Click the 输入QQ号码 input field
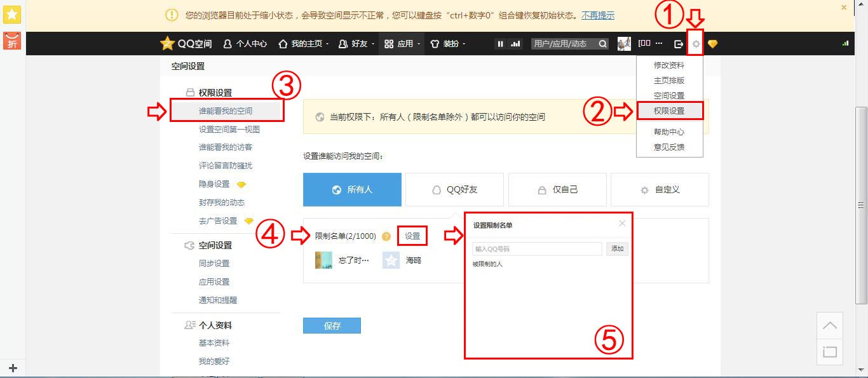Viewport: 868px width, 378px height. 537,249
